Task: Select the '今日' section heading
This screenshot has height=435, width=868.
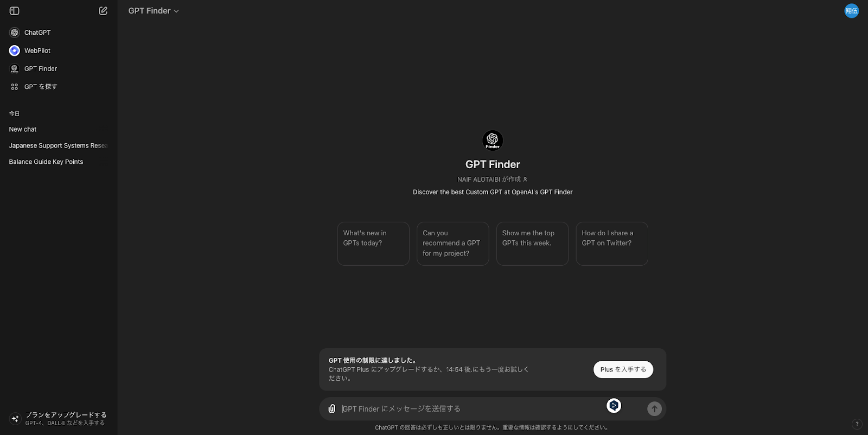Action: pyautogui.click(x=14, y=114)
